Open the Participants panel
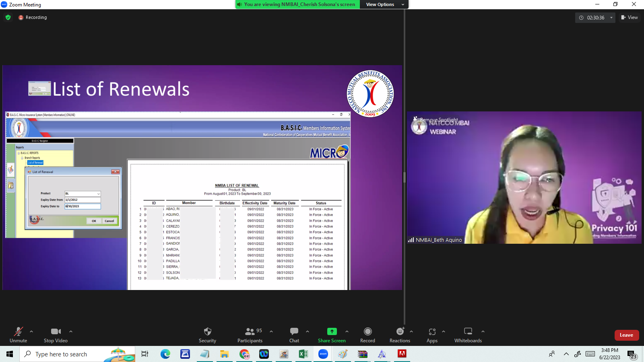The width and height of the screenshot is (644, 362). pos(250,335)
